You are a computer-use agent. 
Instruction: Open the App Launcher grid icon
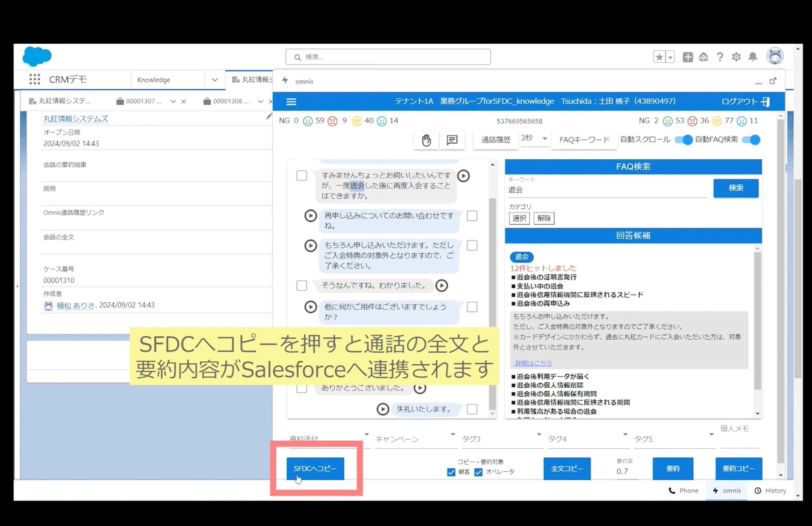tap(34, 79)
